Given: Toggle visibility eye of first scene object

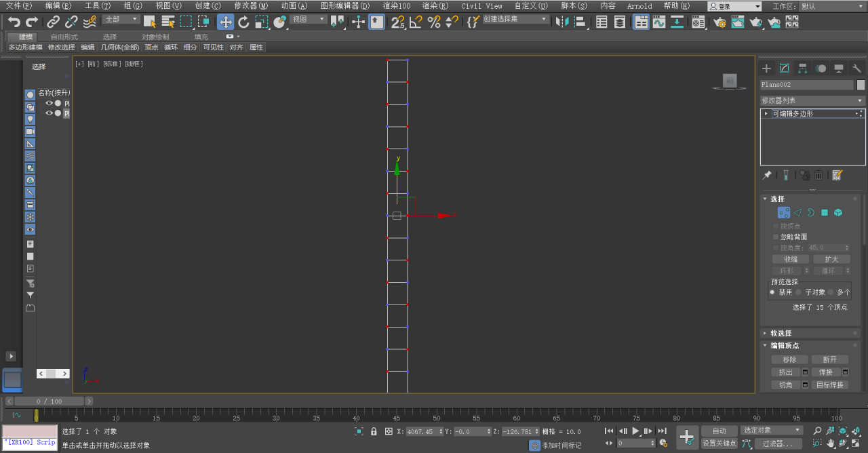Looking at the screenshot, I should coord(49,103).
